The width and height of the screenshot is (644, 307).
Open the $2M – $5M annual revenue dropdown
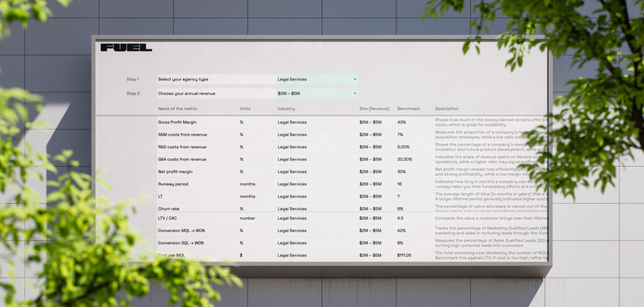317,94
